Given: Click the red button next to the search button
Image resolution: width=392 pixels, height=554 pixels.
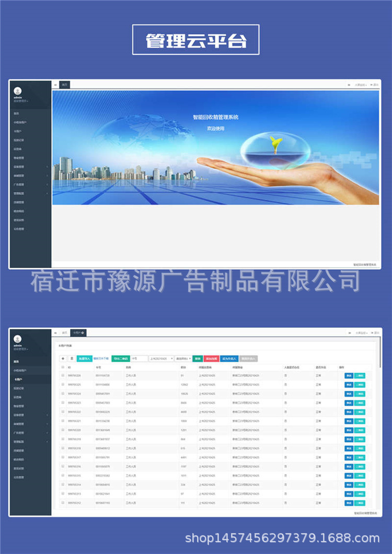Looking at the screenshot, I should pyautogui.click(x=211, y=359).
